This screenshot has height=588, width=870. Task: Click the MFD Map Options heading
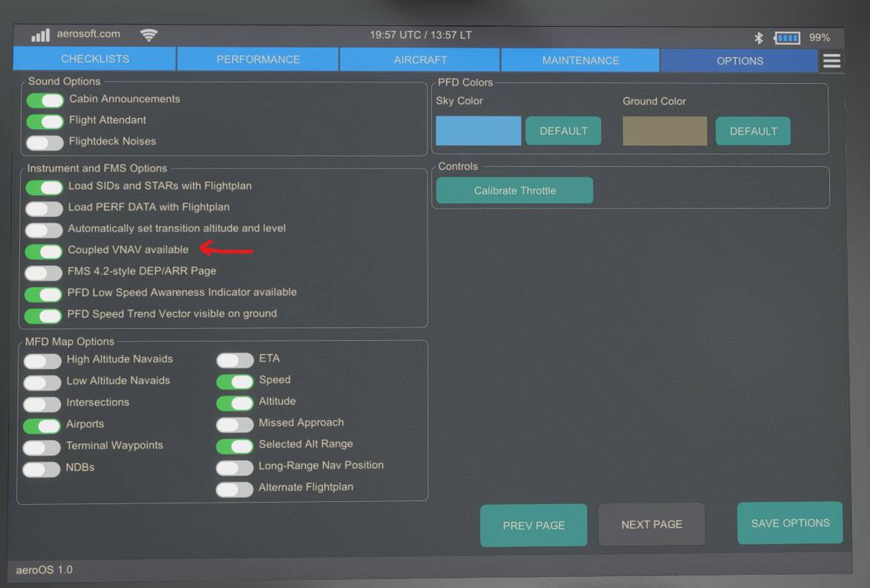coord(69,342)
